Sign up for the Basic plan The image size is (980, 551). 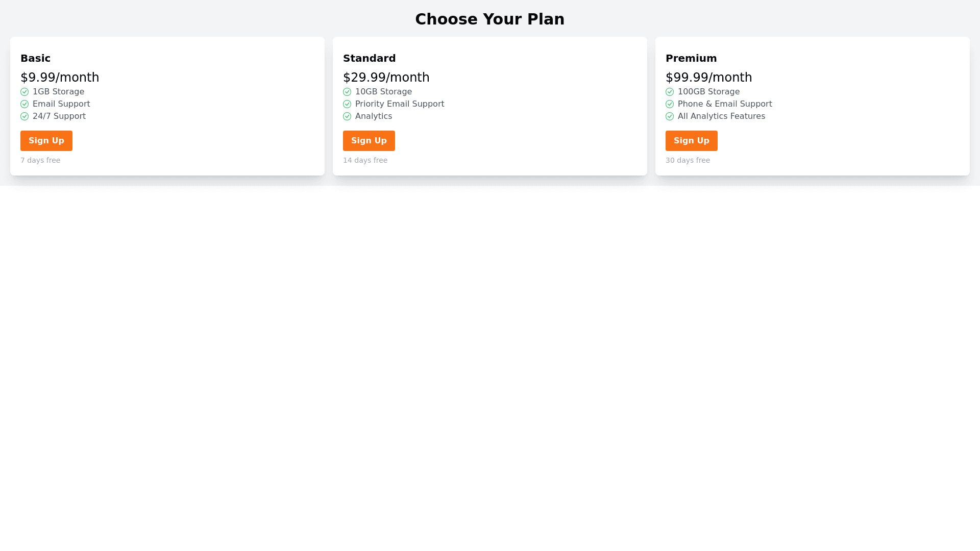coord(46,141)
